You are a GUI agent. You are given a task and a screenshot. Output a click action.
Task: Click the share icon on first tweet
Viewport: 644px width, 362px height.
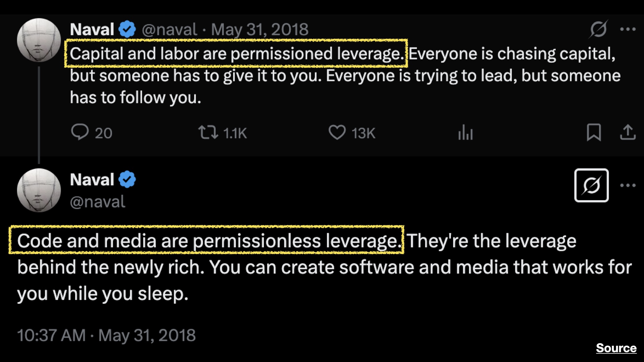[x=628, y=132]
